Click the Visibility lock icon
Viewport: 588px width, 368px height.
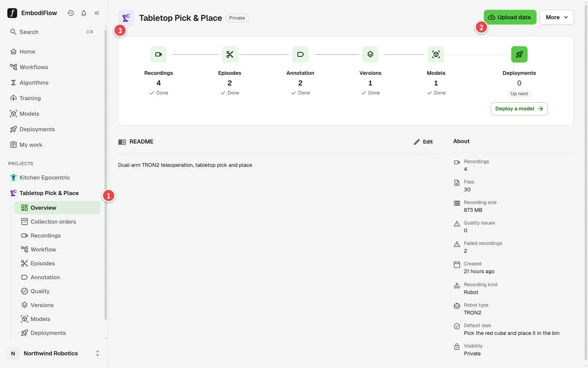pyautogui.click(x=457, y=347)
